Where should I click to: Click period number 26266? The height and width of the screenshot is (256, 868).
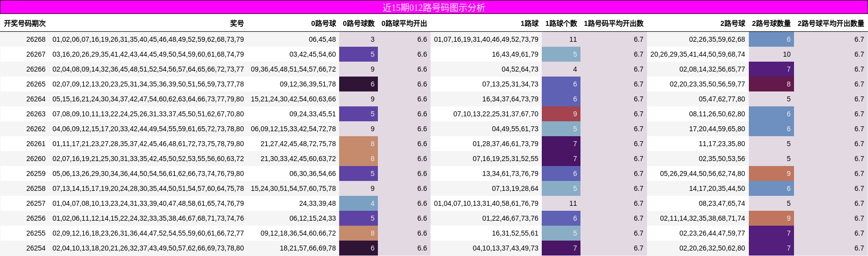tap(36, 69)
